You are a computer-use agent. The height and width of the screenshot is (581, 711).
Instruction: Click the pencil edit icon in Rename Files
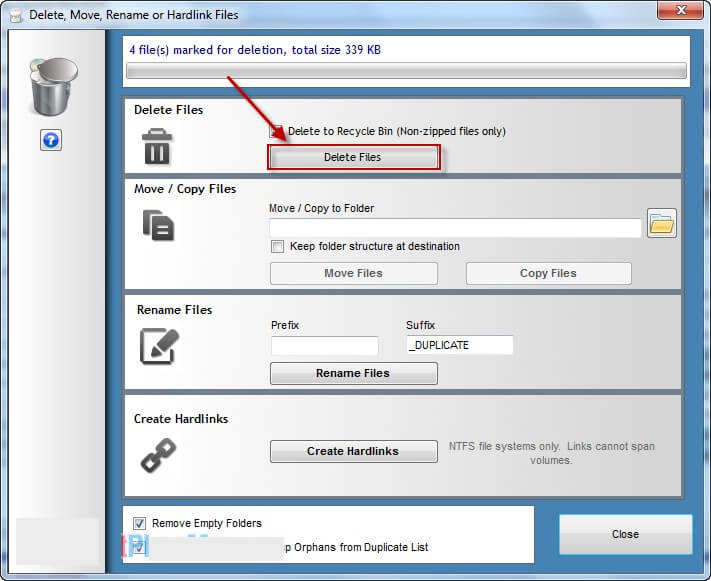tap(159, 346)
